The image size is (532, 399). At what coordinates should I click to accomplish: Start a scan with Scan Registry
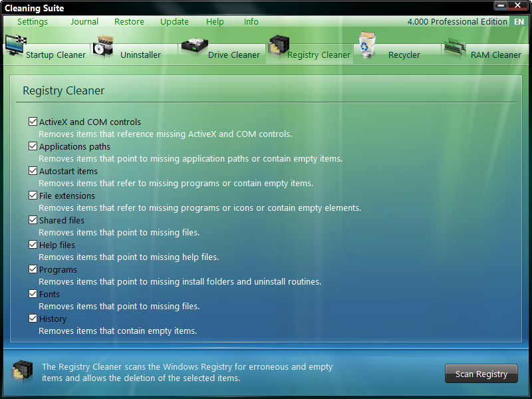pos(481,373)
